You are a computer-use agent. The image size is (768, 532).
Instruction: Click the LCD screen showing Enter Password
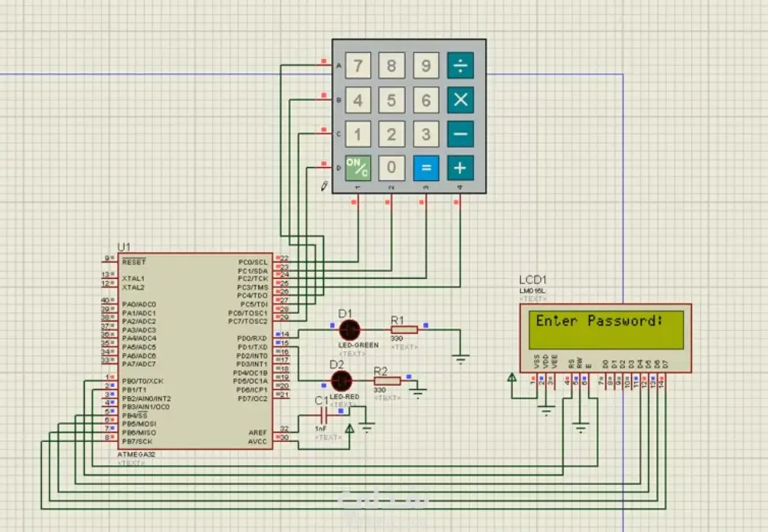606,330
